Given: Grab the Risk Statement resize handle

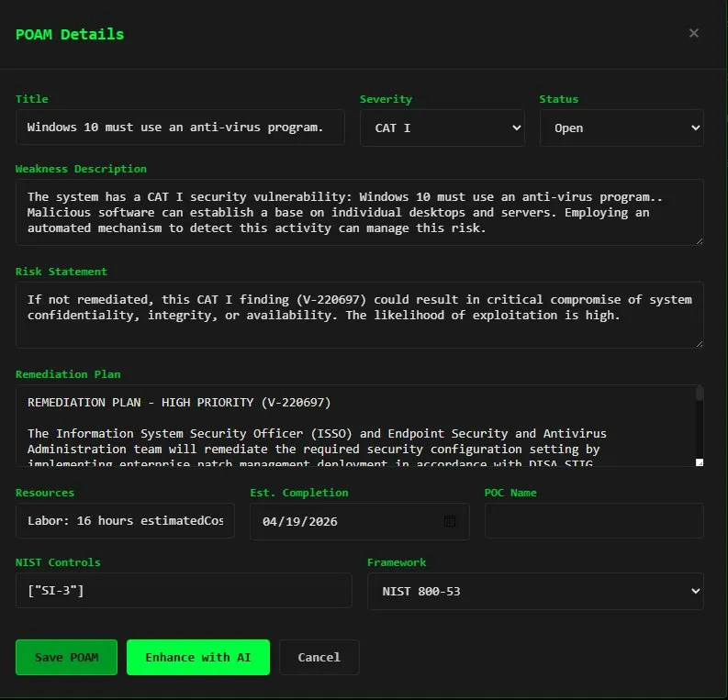Looking at the screenshot, I should pyautogui.click(x=700, y=343).
